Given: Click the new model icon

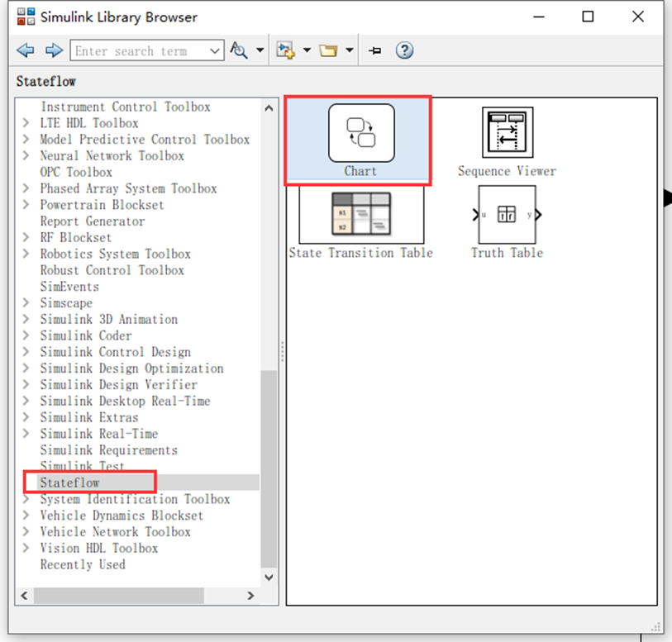Looking at the screenshot, I should [x=285, y=50].
